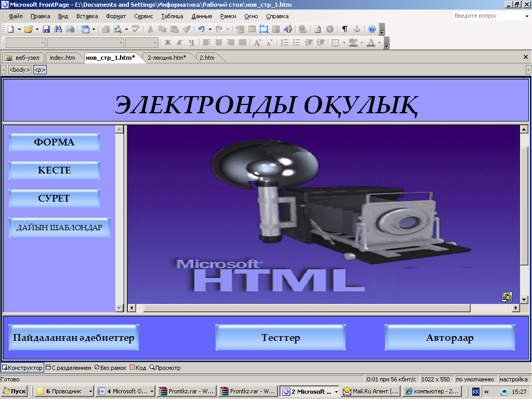Expand the Open file dropdown arrow
The height and width of the screenshot is (399, 532).
[x=37, y=29]
